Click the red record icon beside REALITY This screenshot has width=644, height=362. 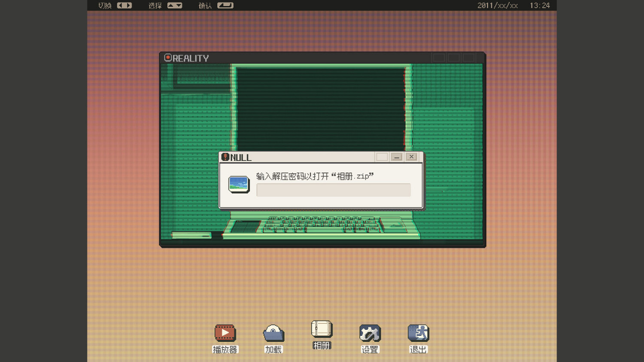168,58
